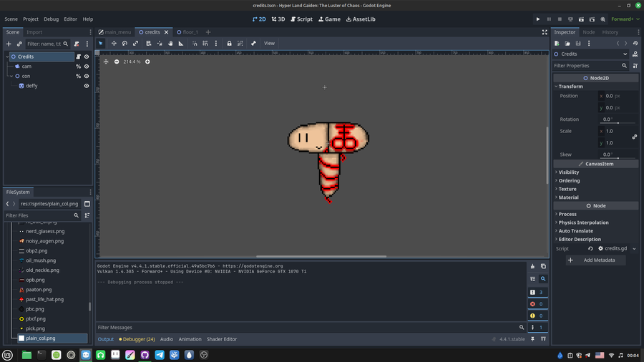
Task: Toggle visibility of the Credits node
Action: tap(87, 57)
